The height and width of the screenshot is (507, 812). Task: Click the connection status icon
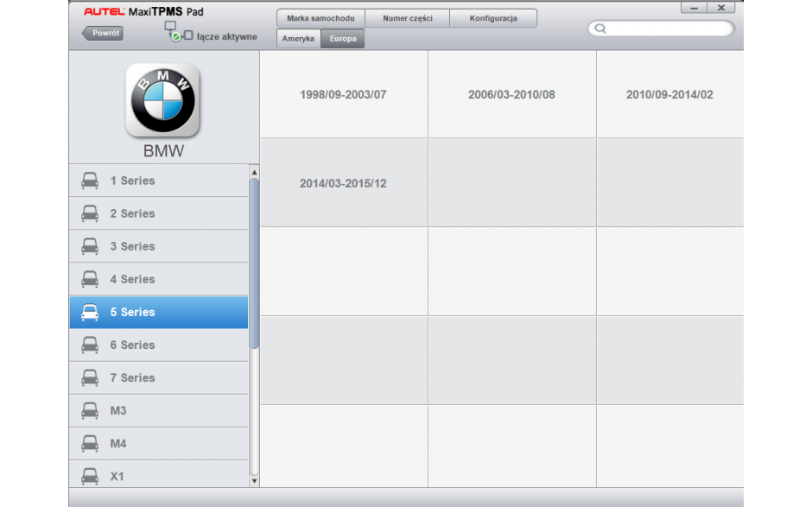178,32
